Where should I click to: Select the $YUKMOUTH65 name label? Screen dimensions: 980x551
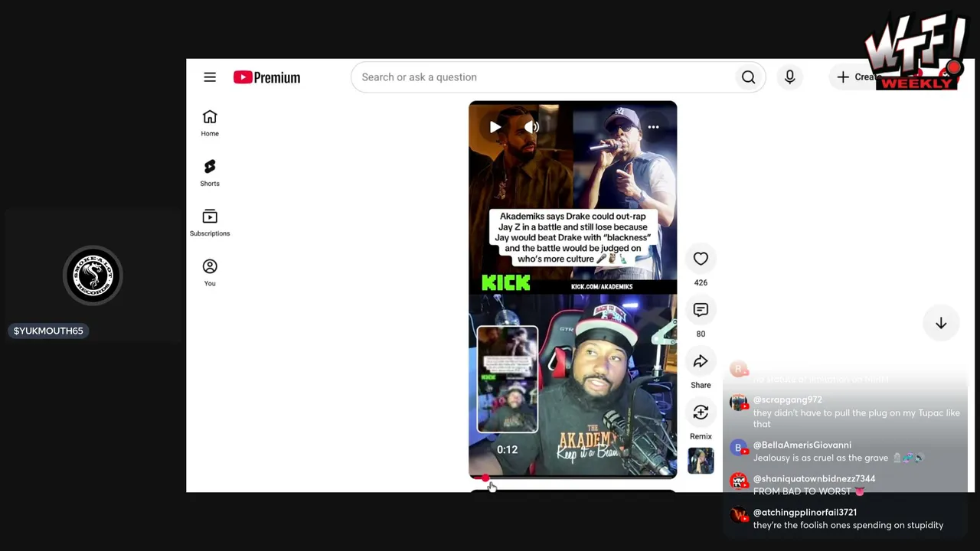pos(48,331)
